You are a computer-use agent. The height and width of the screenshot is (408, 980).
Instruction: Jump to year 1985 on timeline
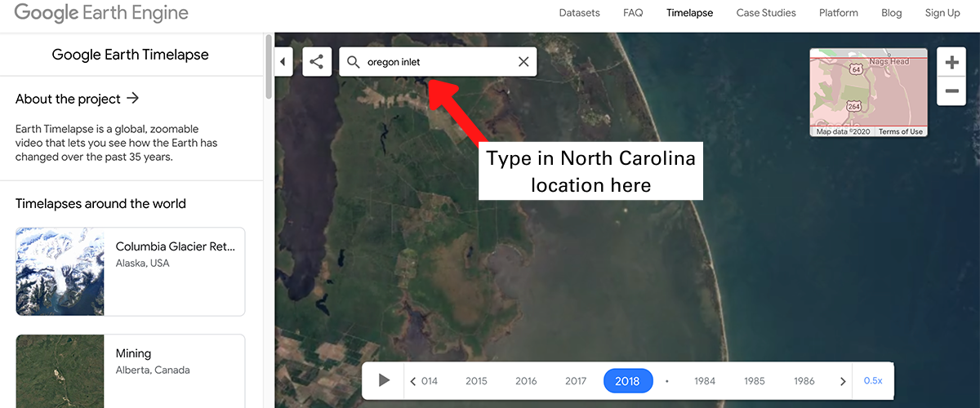click(755, 381)
